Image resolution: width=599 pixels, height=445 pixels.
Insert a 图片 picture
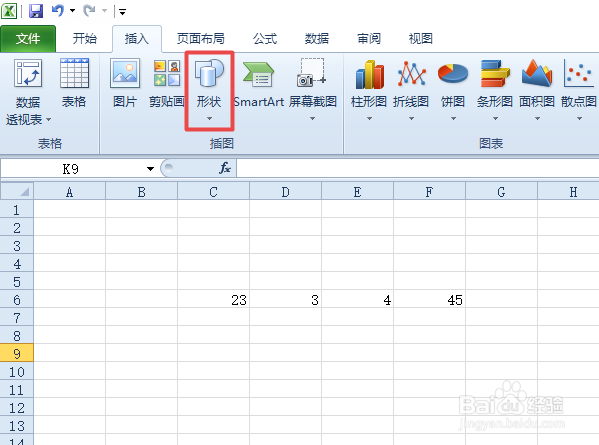click(x=125, y=83)
